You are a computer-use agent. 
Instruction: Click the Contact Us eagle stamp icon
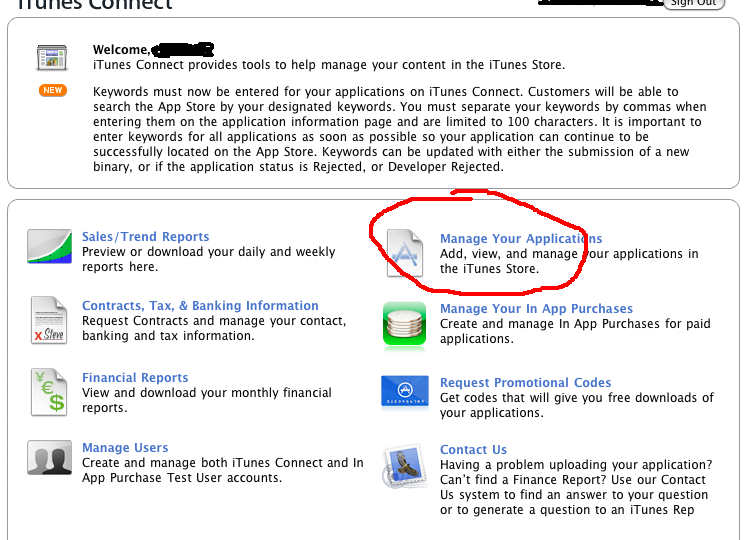405,466
